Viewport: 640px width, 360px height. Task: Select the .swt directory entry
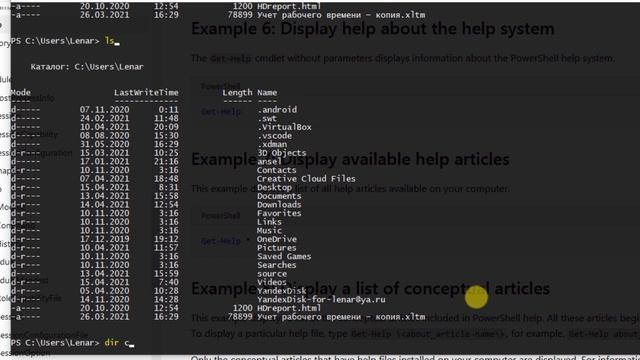267,118
